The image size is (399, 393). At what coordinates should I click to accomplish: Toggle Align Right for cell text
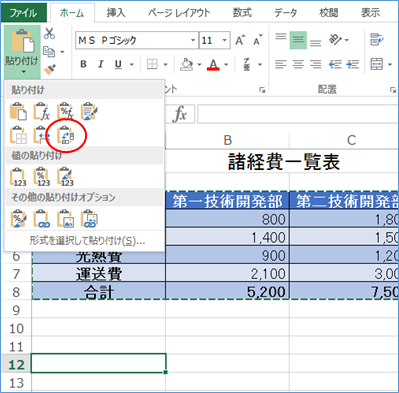click(x=315, y=64)
